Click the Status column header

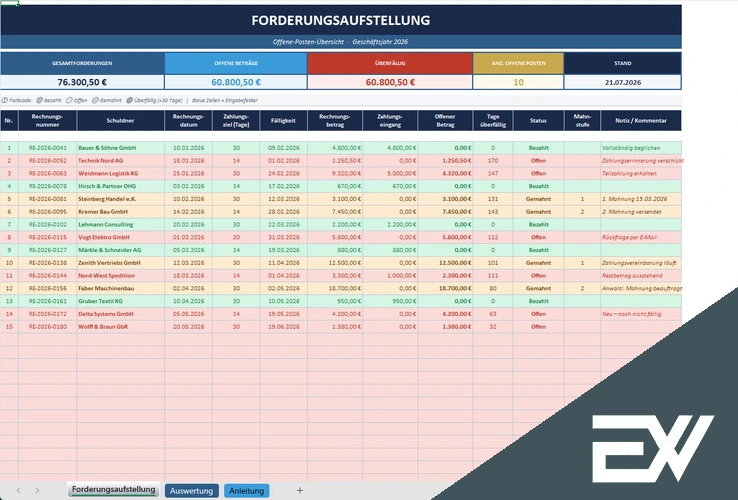[x=538, y=121]
